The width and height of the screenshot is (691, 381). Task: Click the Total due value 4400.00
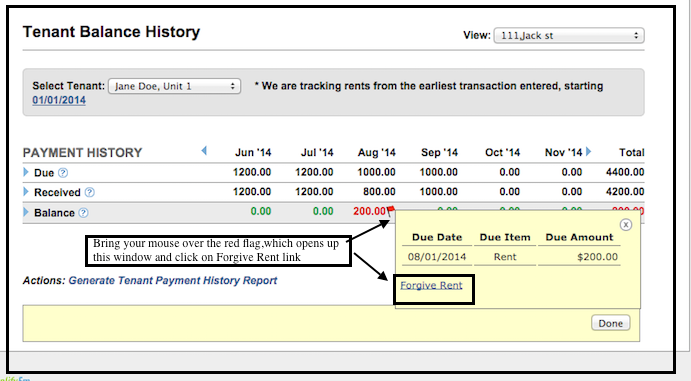625,172
